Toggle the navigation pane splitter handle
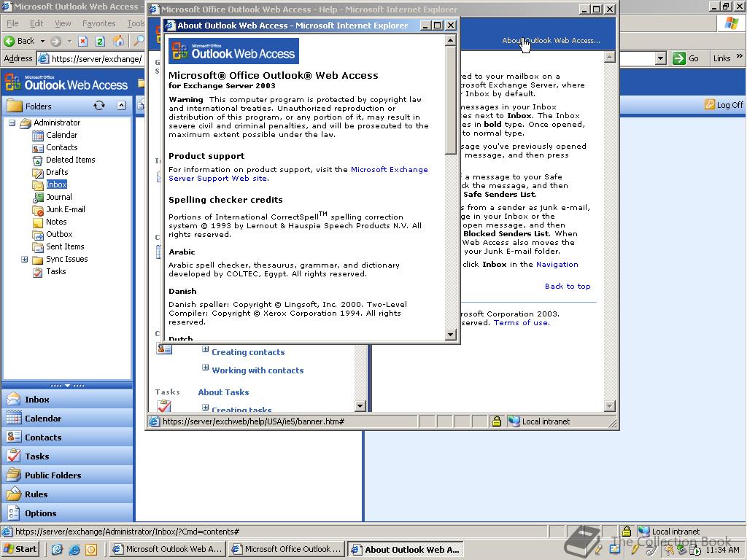The height and width of the screenshot is (560, 747). 67,385
